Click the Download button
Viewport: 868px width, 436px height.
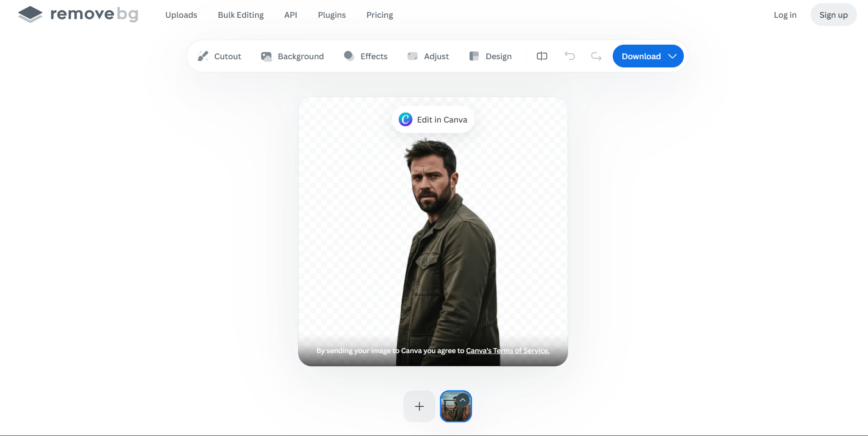[x=641, y=56]
